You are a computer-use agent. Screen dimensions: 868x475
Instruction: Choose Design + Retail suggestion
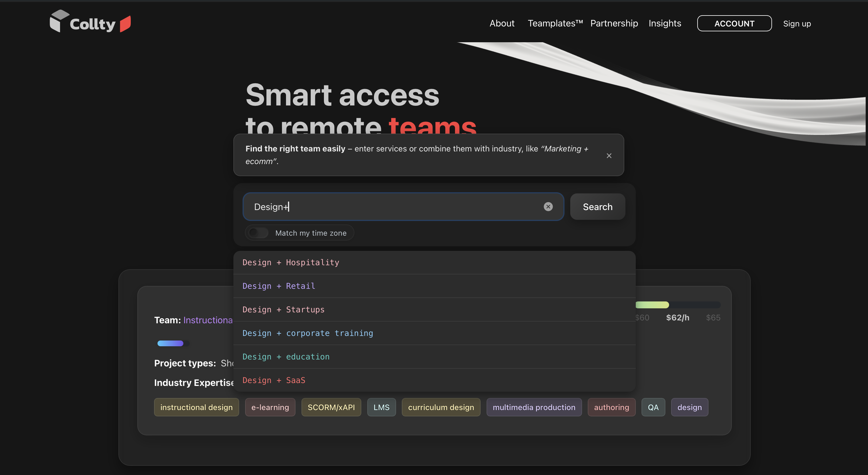pos(279,286)
